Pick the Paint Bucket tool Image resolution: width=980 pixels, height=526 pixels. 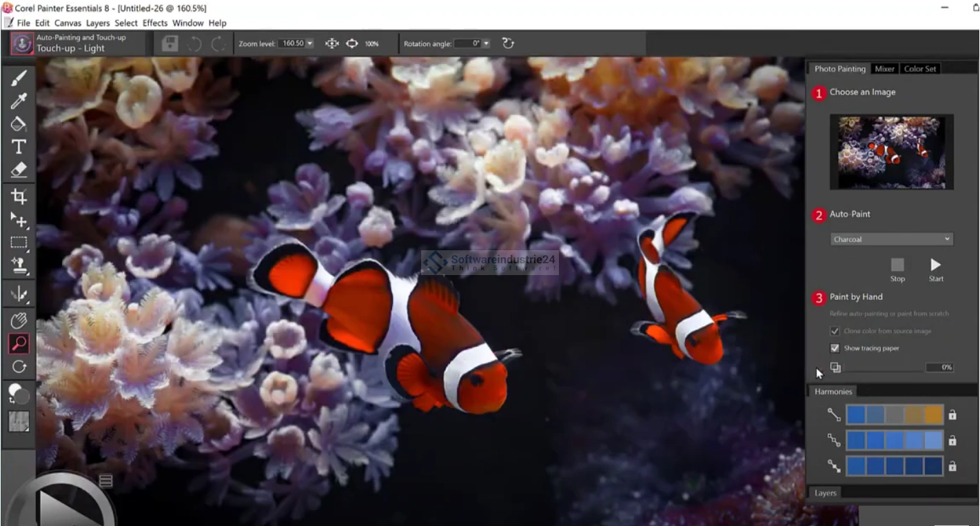19,124
